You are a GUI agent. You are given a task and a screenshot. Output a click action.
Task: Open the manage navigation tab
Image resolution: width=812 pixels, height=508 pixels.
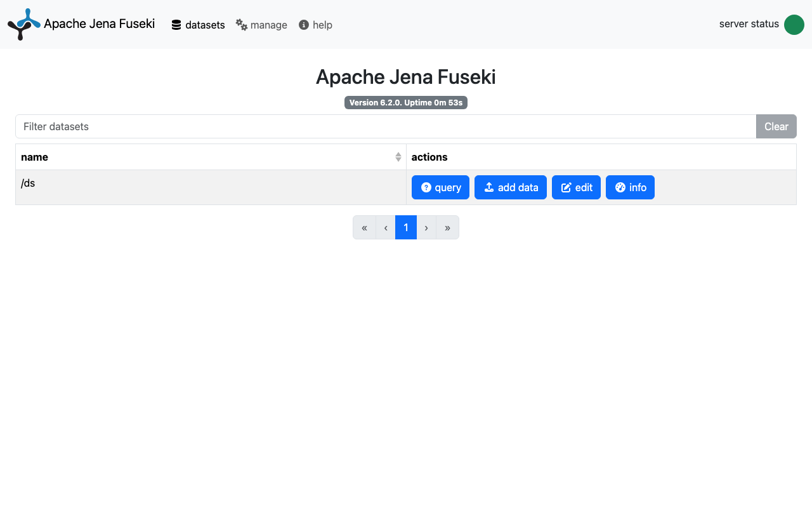coord(261,25)
